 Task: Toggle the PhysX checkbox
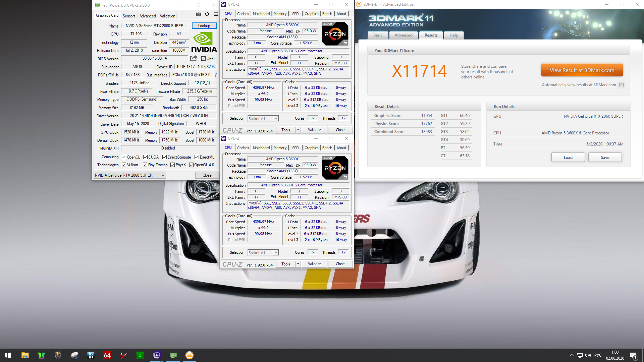pos(172,165)
